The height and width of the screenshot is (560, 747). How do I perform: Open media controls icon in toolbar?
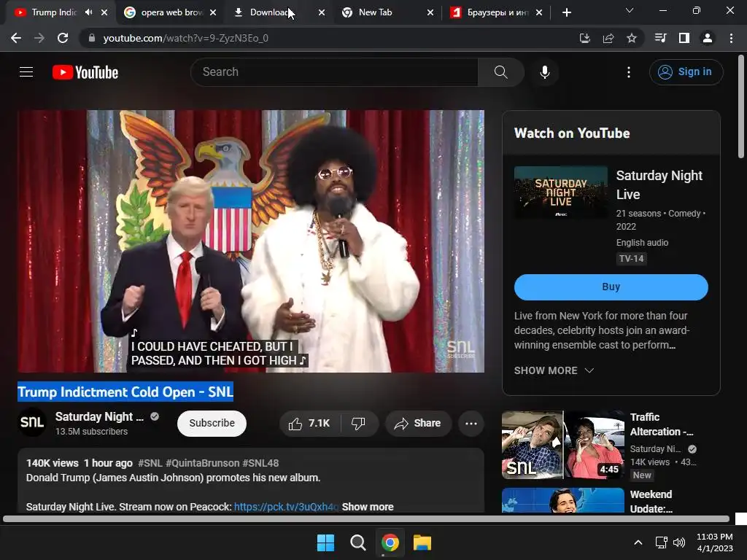coord(661,38)
